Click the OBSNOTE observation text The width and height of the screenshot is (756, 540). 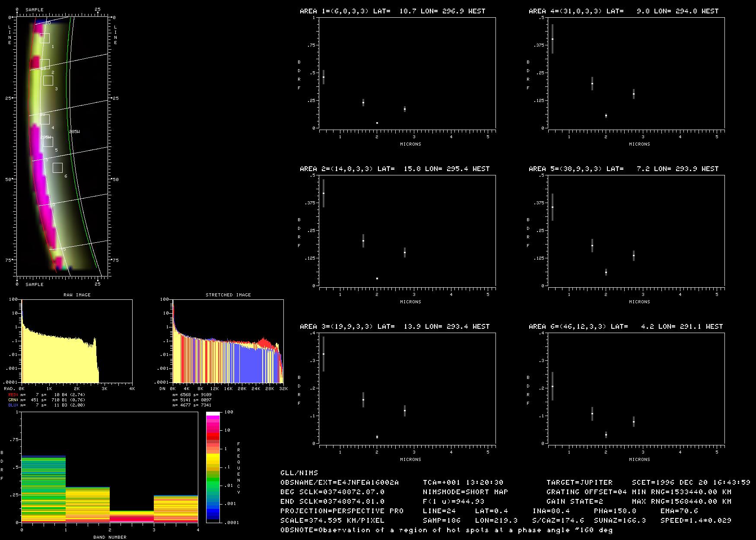coord(446,530)
